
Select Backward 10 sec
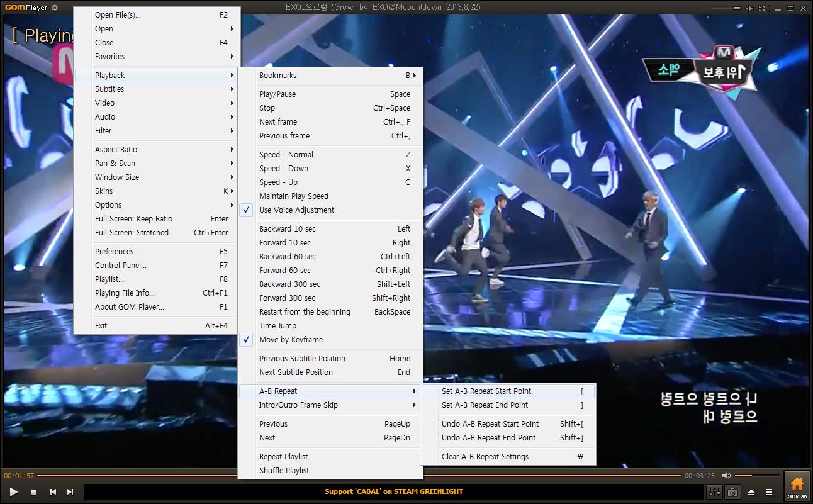pyautogui.click(x=331, y=229)
